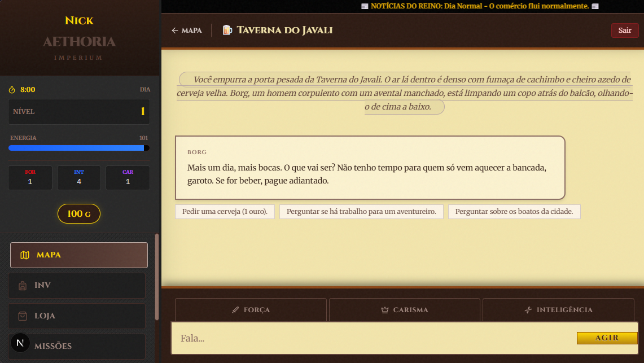This screenshot has width=644, height=363.
Task: Click the crown icon on Carisma tab
Action: (x=385, y=310)
